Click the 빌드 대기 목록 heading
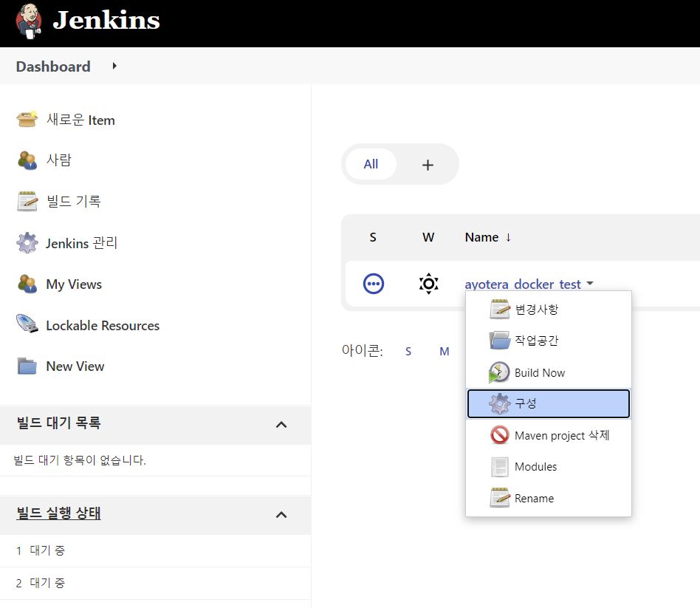Viewport: 700px width, 608px height. 58,423
